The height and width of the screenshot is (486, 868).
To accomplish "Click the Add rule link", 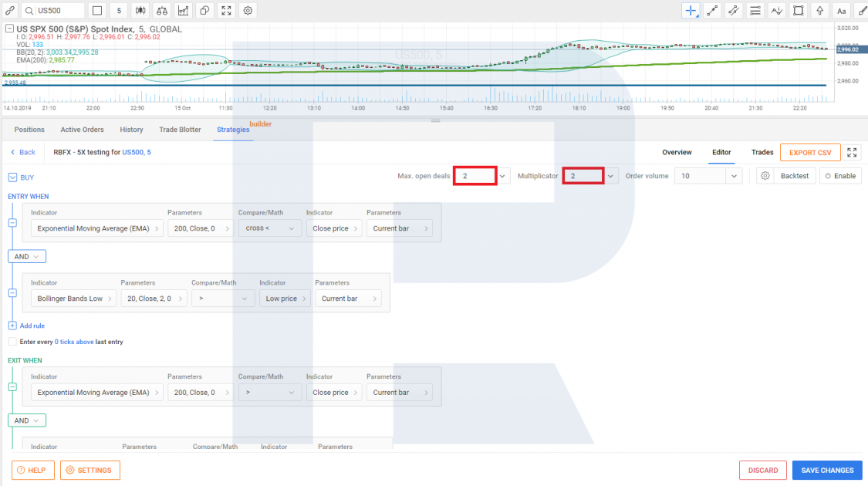I will point(32,326).
